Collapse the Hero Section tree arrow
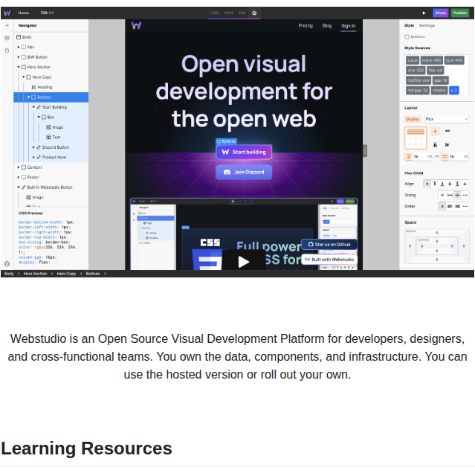The image size is (475, 476). pyautogui.click(x=19, y=67)
